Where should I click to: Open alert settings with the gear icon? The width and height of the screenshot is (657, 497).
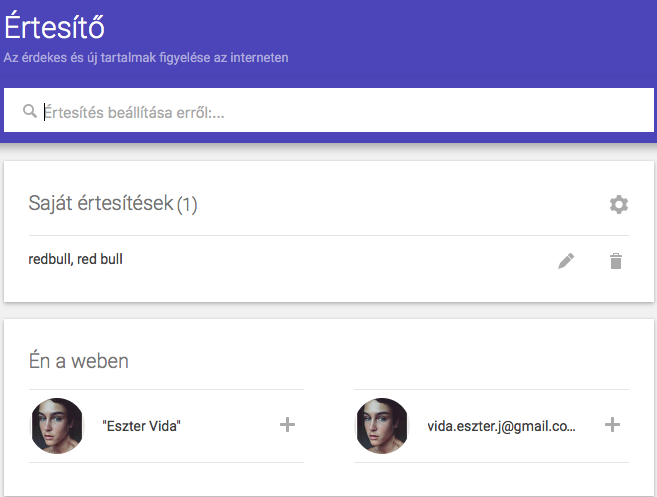619,205
